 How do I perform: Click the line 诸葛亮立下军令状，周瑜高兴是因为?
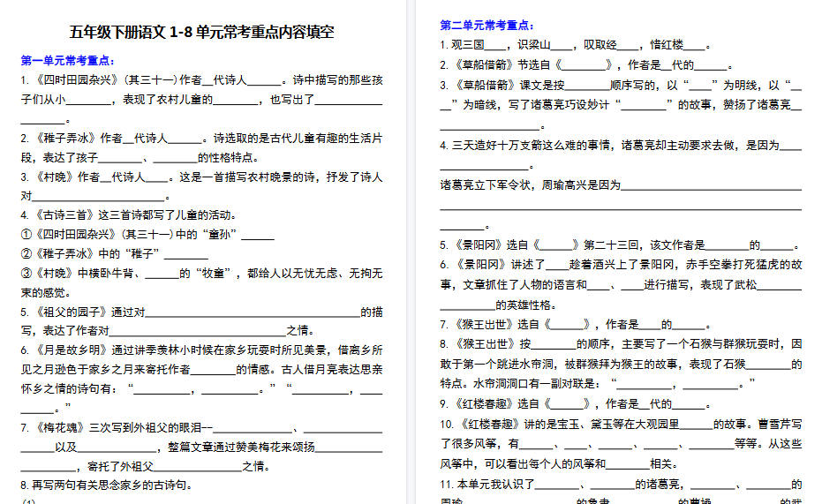[622, 185]
